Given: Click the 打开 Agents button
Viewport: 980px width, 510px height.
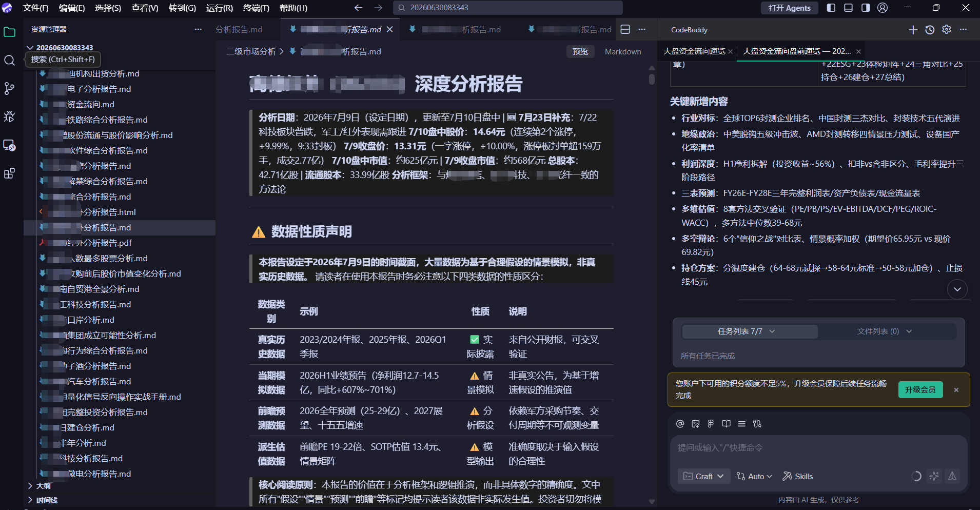Looking at the screenshot, I should coord(789,8).
